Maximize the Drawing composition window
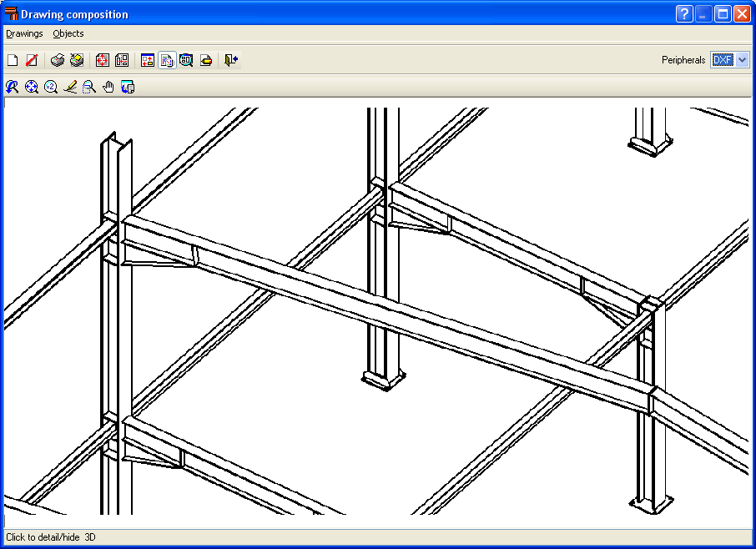756x549 pixels. point(723,14)
